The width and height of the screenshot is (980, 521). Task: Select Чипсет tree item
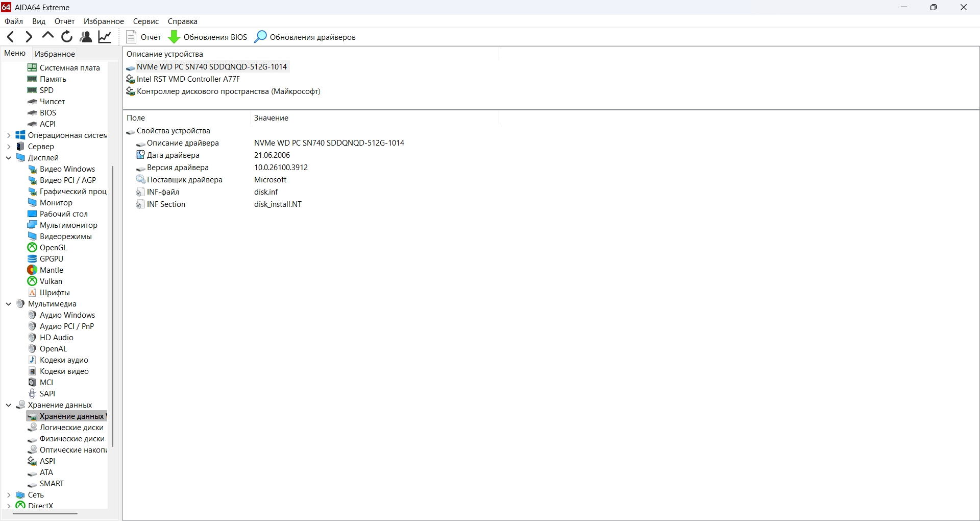point(46,102)
